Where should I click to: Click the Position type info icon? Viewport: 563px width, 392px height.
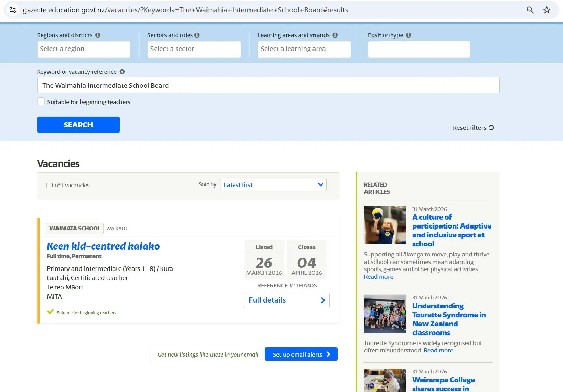(408, 35)
